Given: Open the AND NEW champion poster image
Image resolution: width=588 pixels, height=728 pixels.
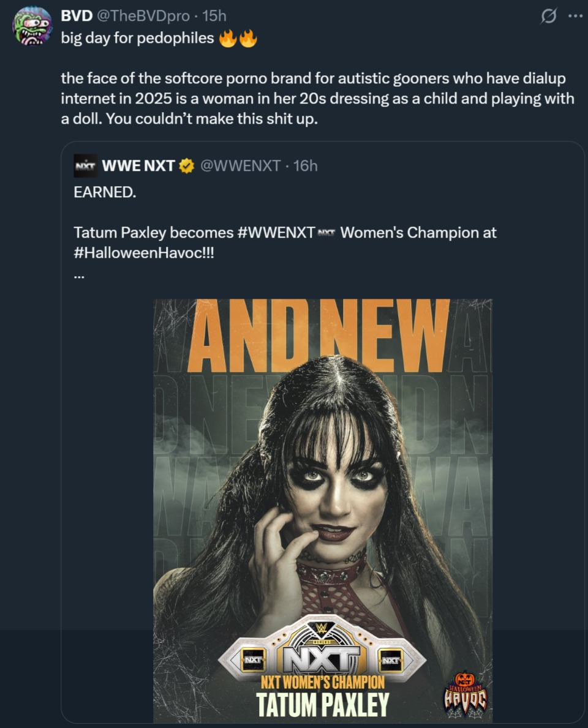Looking at the screenshot, I should [323, 511].
